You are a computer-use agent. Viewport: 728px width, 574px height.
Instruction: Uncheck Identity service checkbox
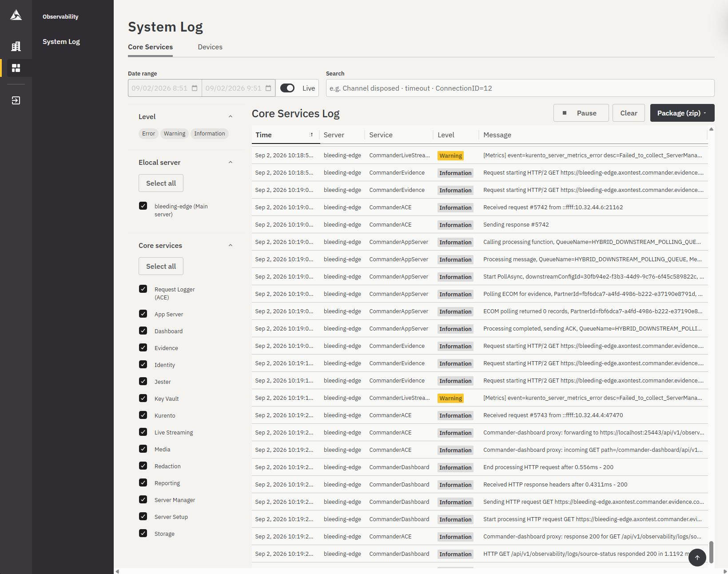coord(143,364)
